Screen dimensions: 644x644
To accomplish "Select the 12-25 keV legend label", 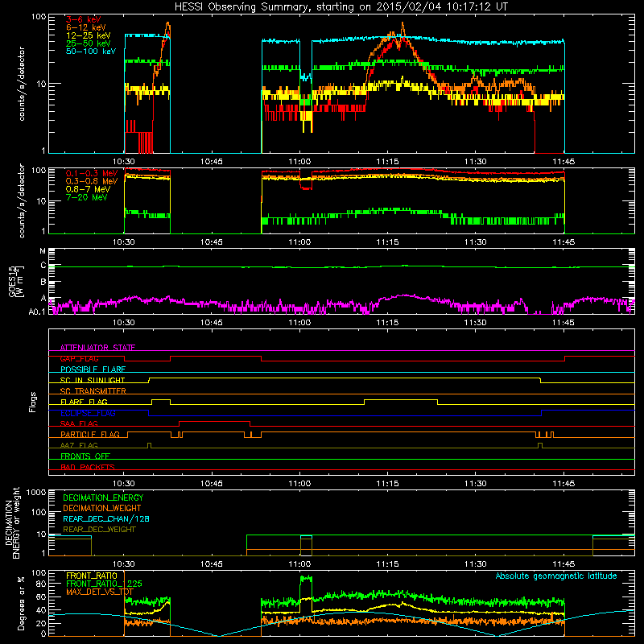I will point(88,35).
